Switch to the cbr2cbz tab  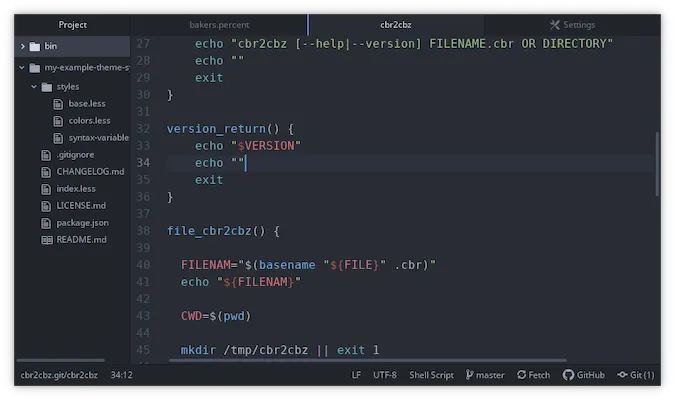396,25
